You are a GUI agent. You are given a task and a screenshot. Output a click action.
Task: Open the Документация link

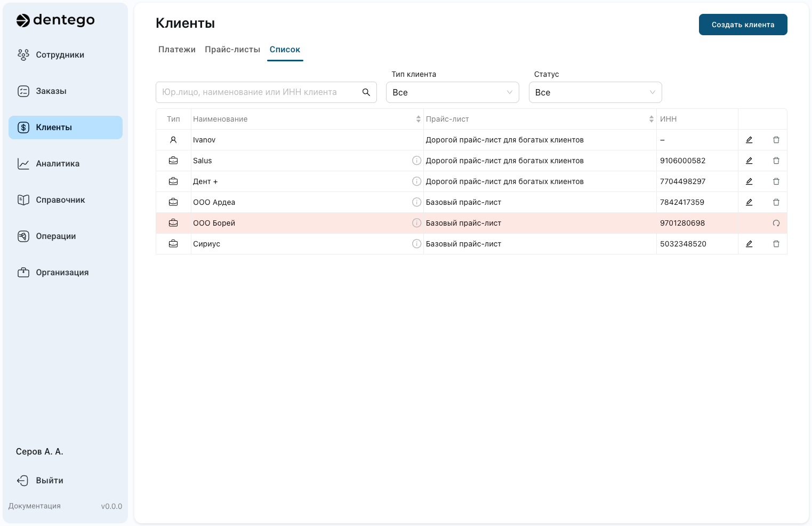point(35,506)
